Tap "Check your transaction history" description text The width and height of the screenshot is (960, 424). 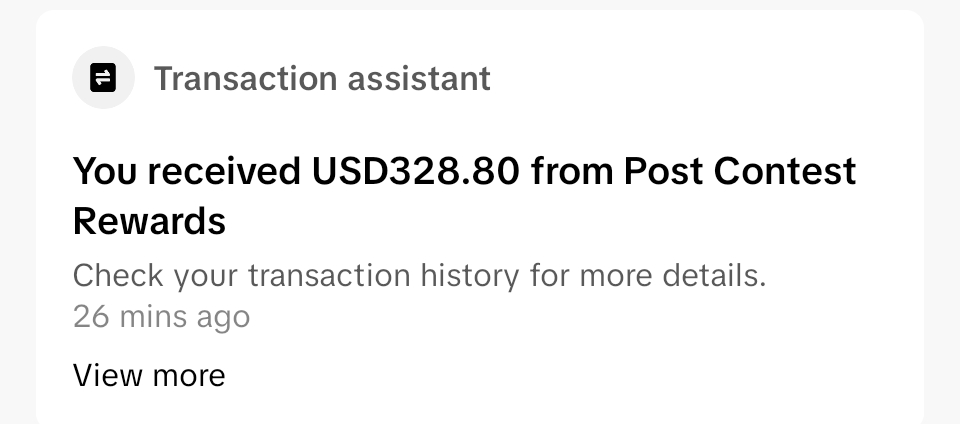[x=297, y=275]
